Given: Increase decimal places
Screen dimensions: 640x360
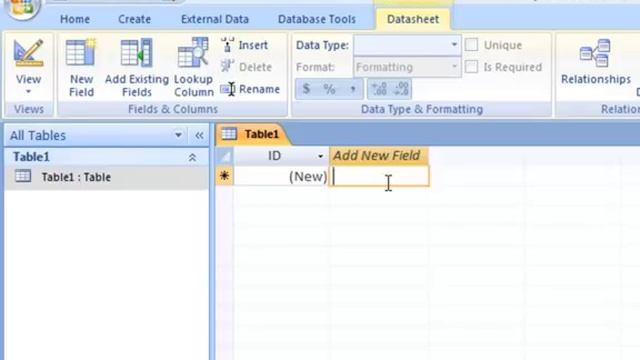Looking at the screenshot, I should [x=379, y=89].
